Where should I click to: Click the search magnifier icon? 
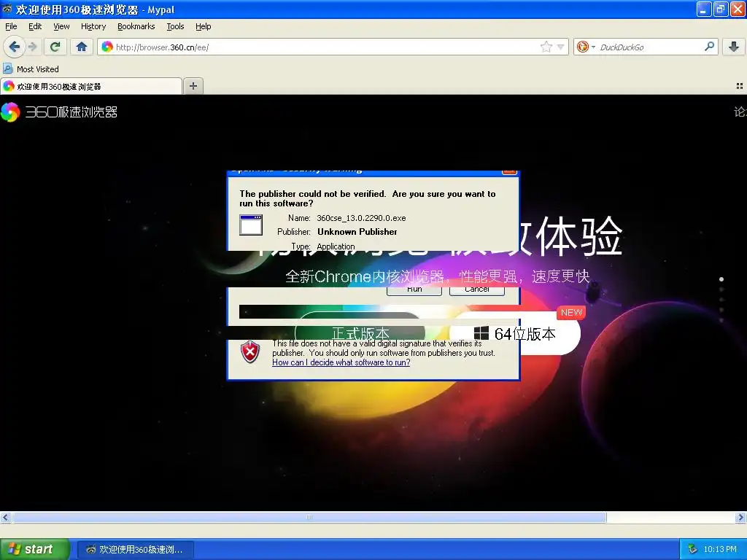pyautogui.click(x=709, y=47)
